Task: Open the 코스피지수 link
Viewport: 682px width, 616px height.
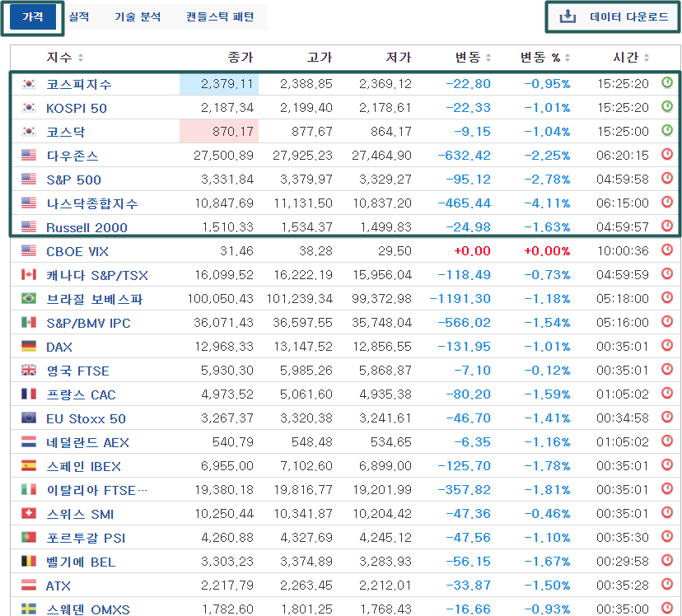Action: pyautogui.click(x=79, y=84)
